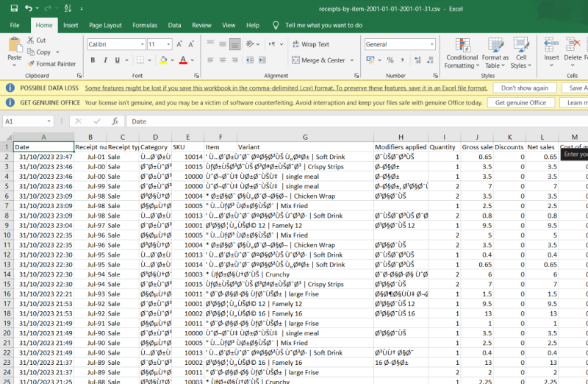Open the Name Box dropdown arrow
This screenshot has height=384, width=588.
coord(49,121)
